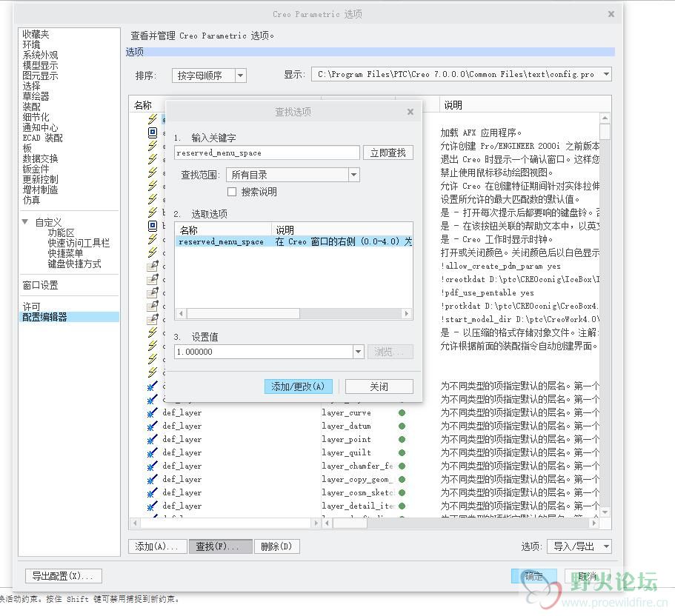This screenshot has width=675, height=616.
Task: Click the def_layer icon in the layer_point row
Action: coord(152,440)
